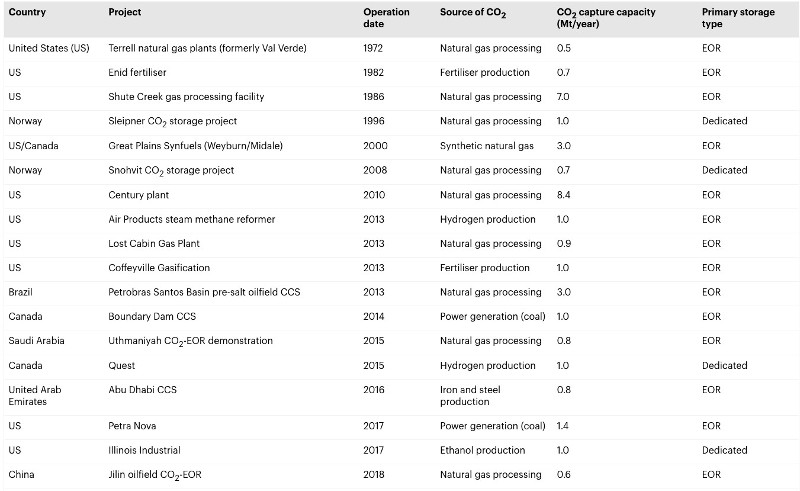Click the Saudi Arabia country cell

click(37, 341)
